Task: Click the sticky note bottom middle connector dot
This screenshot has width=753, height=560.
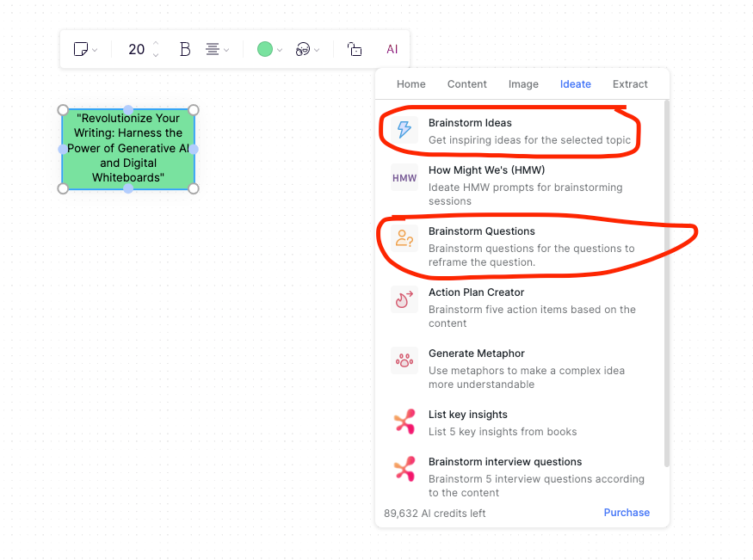Action: [x=128, y=188]
